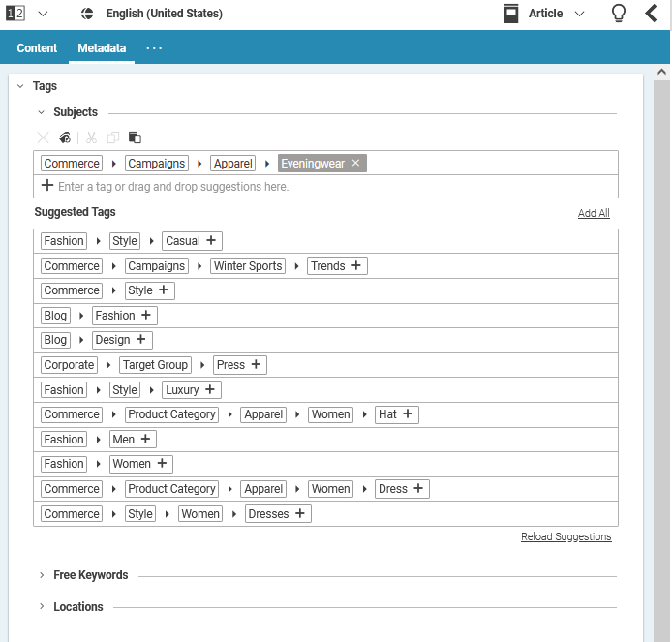Click the paste toolbar icon

[135, 138]
